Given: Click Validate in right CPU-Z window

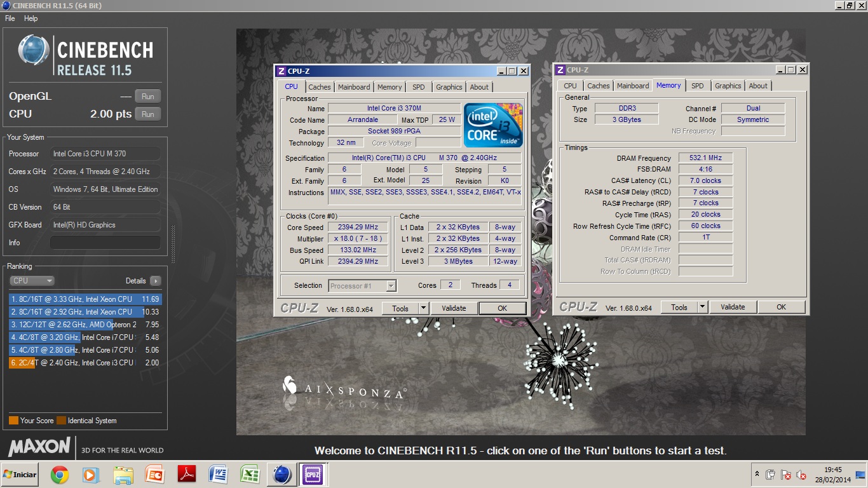Looking at the screenshot, I should pos(733,307).
